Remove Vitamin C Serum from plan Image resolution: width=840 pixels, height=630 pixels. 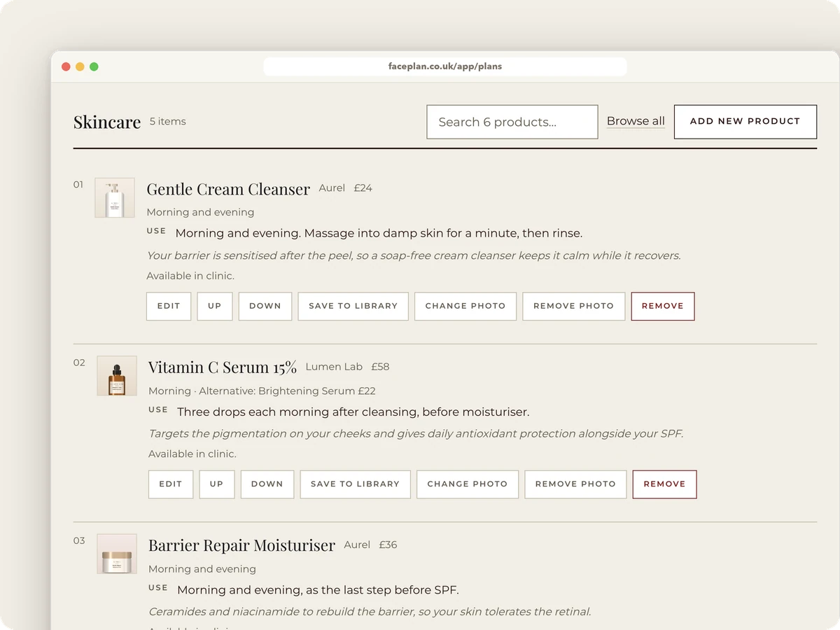pyautogui.click(x=665, y=484)
